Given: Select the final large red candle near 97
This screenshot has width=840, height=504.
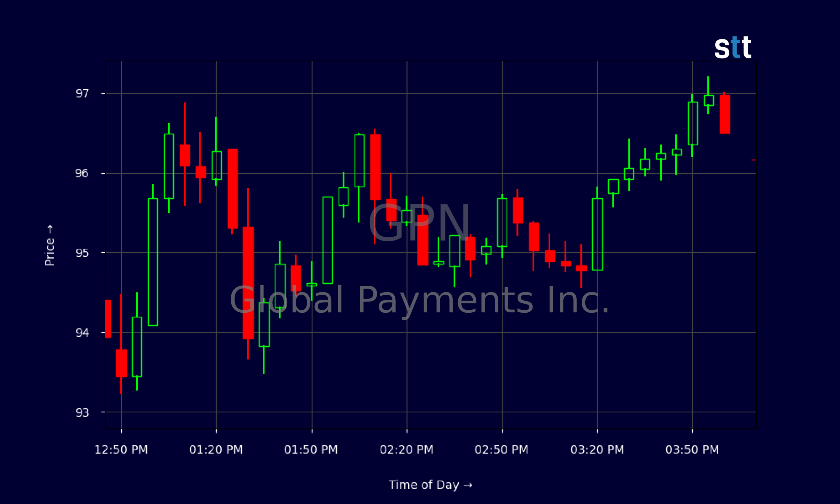Looking at the screenshot, I should pos(724,114).
